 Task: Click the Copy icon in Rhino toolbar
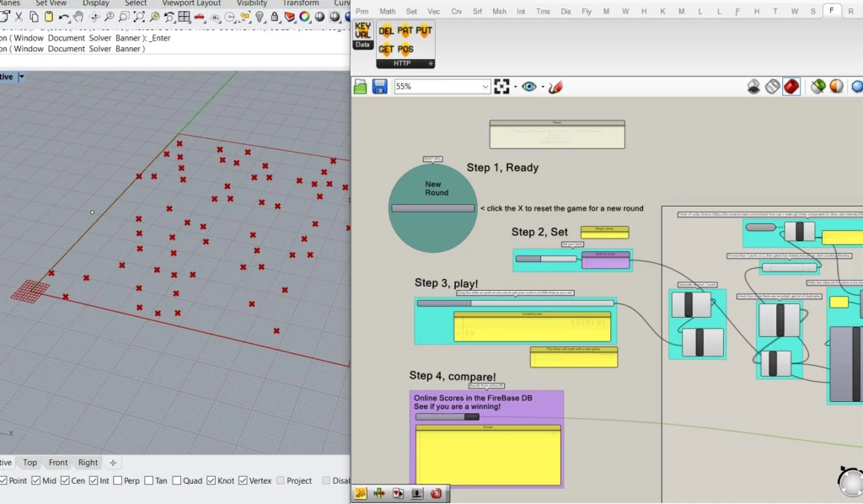click(34, 17)
